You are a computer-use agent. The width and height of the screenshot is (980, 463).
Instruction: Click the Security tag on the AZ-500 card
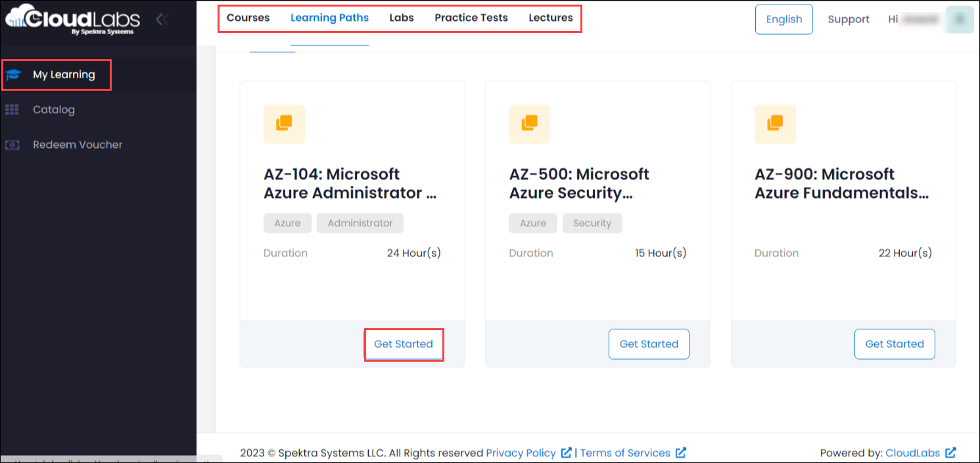[x=592, y=223]
